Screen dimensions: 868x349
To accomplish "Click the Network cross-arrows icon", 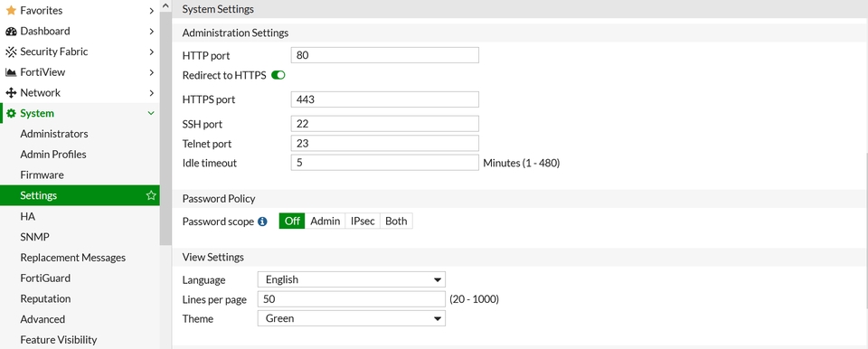I will 11,92.
